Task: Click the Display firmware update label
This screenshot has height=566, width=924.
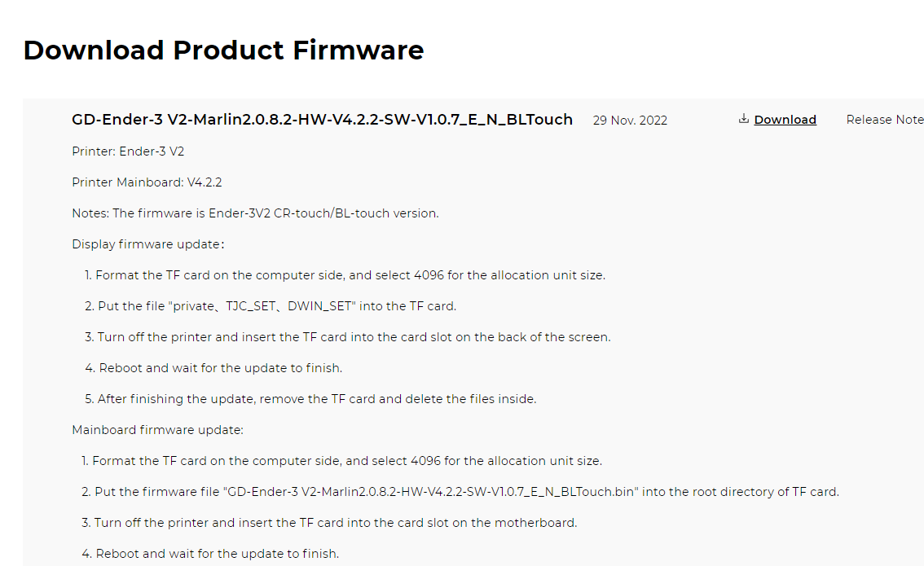Action: (x=148, y=244)
